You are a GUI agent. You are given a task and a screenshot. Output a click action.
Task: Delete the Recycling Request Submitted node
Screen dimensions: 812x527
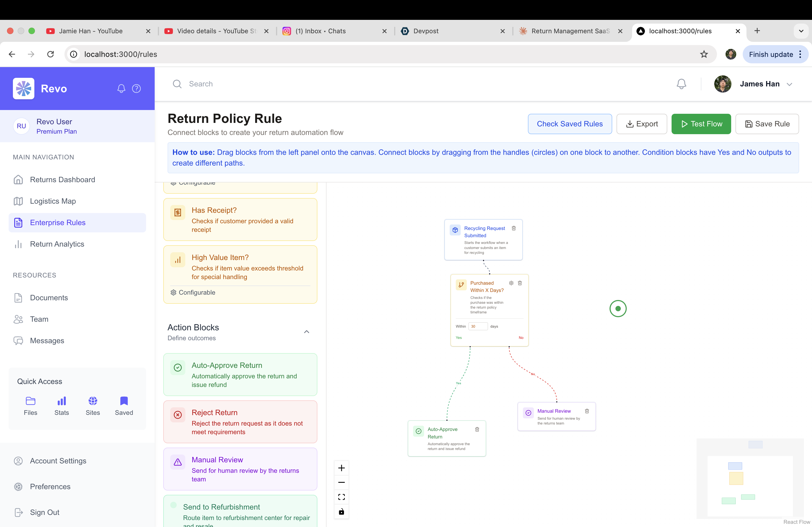(x=513, y=228)
